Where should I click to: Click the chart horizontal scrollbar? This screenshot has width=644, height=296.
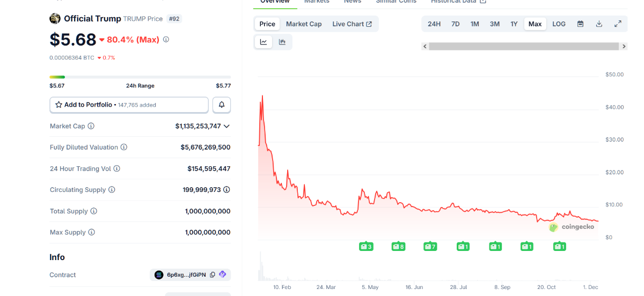[x=524, y=47]
